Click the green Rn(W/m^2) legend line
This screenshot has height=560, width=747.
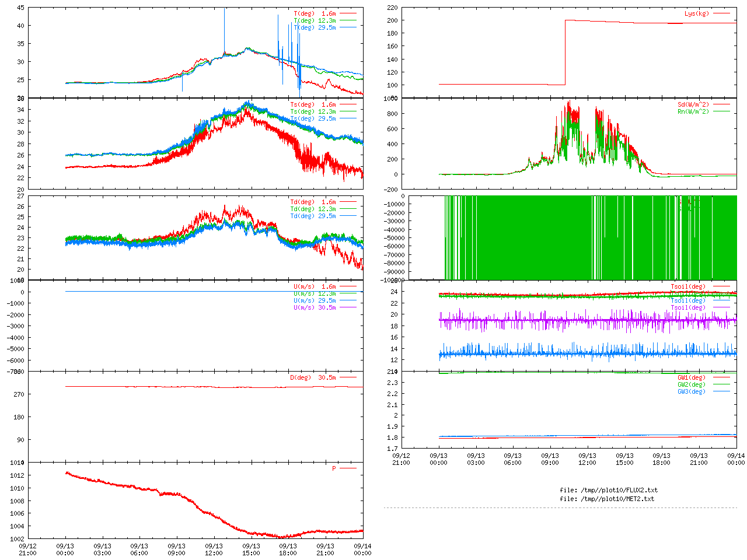click(x=721, y=111)
